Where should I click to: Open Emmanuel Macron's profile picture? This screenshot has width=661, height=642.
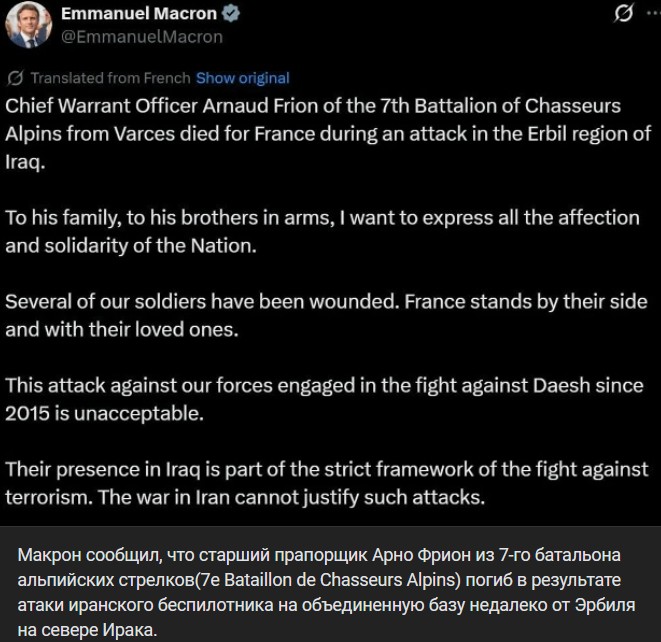pos(30,24)
